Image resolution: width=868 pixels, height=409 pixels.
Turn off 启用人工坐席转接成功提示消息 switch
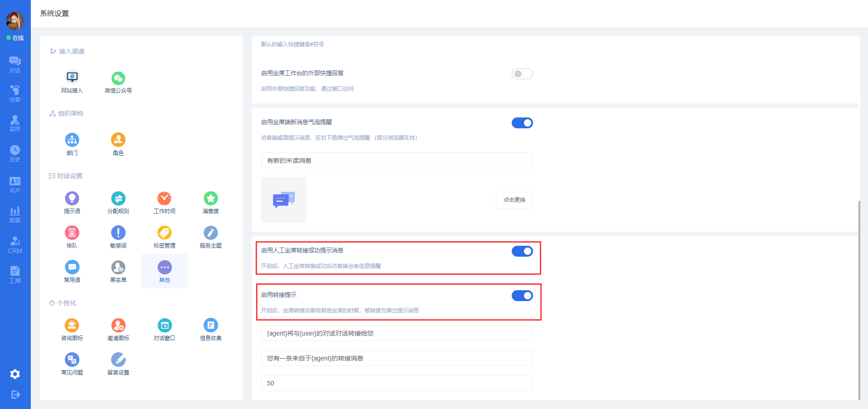522,251
